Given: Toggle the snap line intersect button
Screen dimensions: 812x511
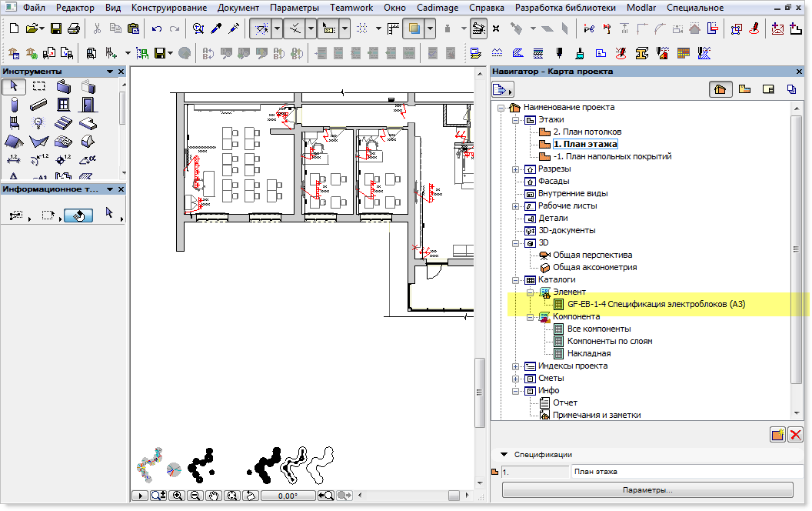Looking at the screenshot, I should point(295,29).
